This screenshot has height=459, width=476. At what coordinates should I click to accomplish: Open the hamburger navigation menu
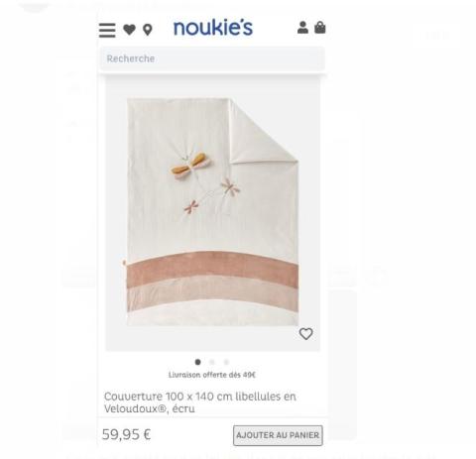tap(107, 30)
